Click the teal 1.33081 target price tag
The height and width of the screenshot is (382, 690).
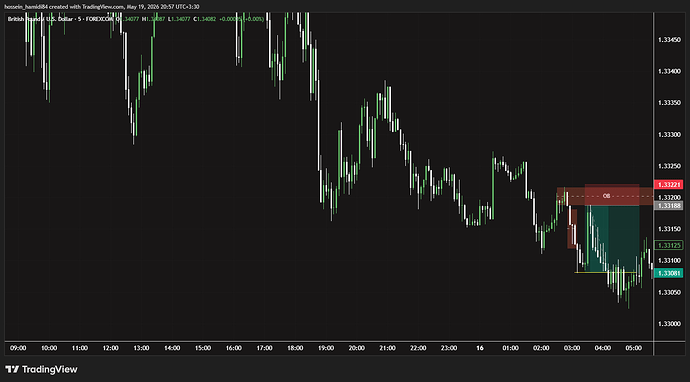pos(668,273)
